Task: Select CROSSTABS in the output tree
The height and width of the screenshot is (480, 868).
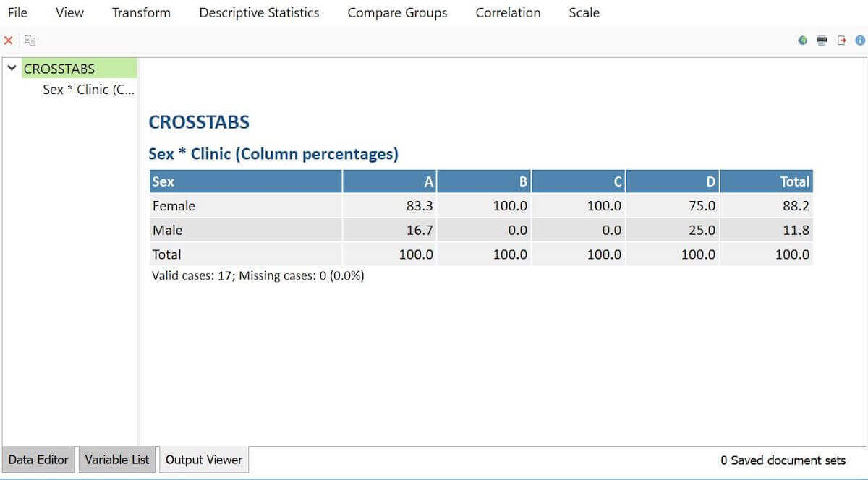Action: (x=59, y=69)
